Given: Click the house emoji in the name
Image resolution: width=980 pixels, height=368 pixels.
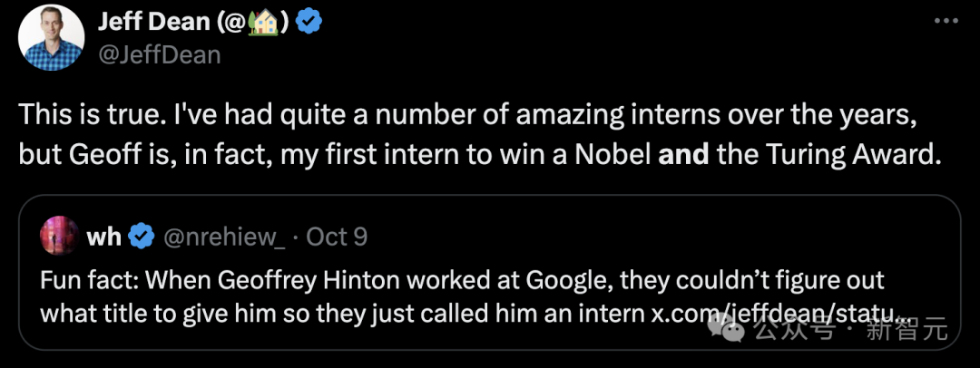Looking at the screenshot, I should tap(269, 22).
